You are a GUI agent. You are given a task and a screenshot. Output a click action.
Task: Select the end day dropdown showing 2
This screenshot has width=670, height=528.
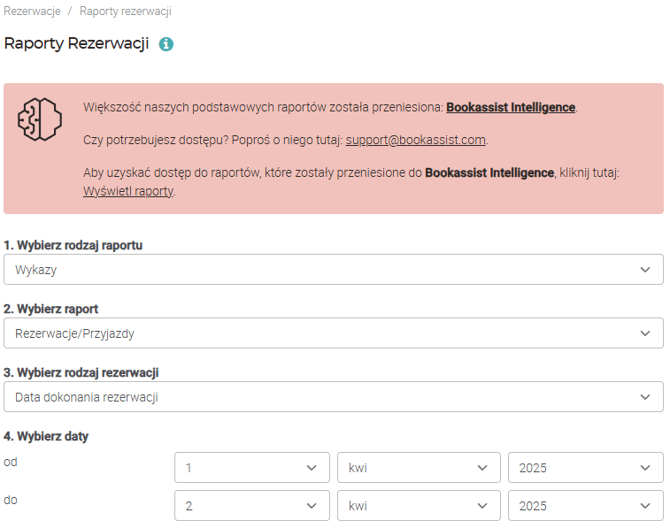click(251, 506)
